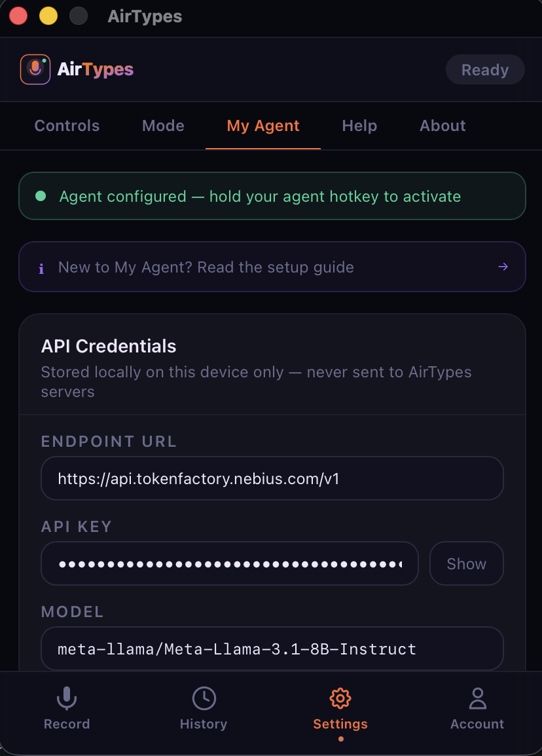Click the purple info icon
This screenshot has width=542, height=756.
point(41,268)
